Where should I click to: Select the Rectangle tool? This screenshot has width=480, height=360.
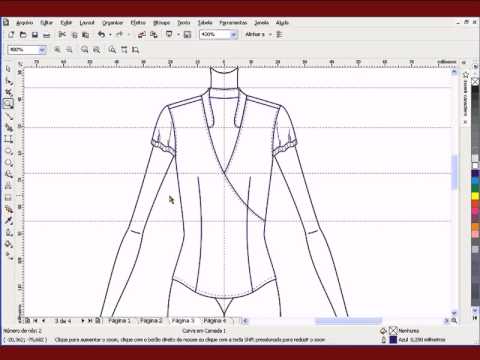click(8, 139)
